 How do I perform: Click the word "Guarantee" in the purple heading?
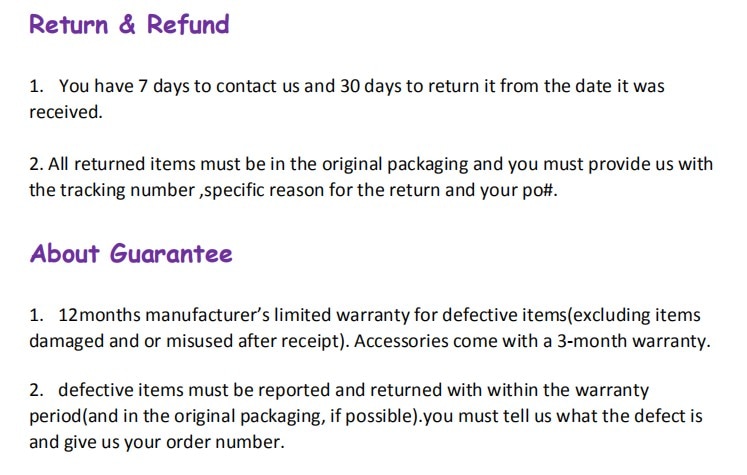point(172,253)
